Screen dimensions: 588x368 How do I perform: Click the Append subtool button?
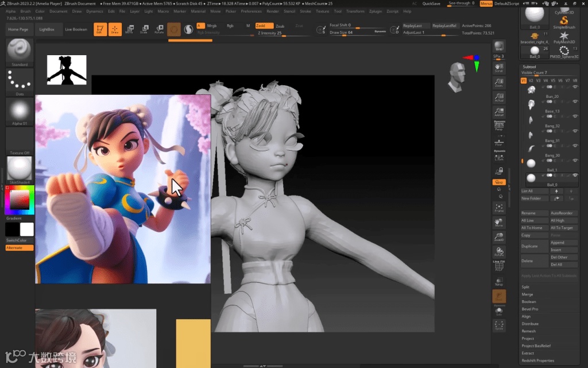click(564, 243)
